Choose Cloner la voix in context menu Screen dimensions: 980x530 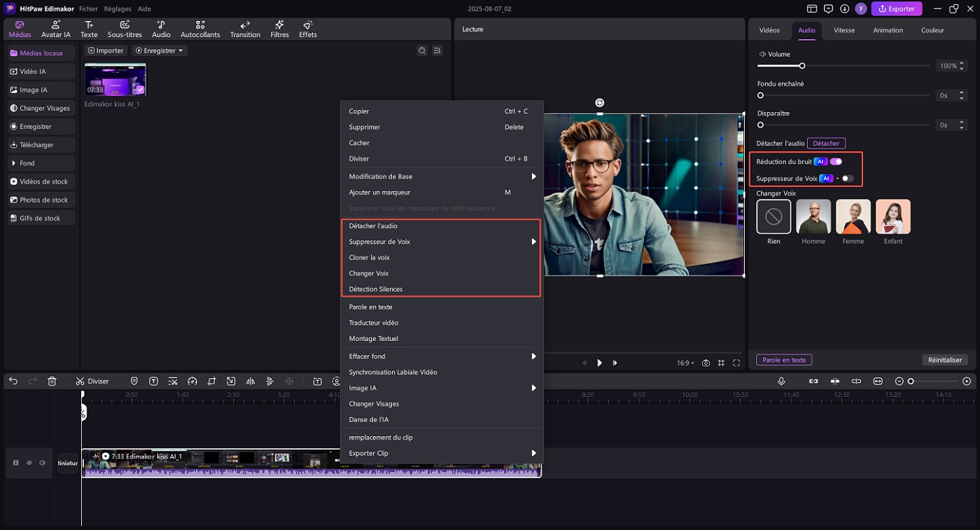pyautogui.click(x=442, y=258)
